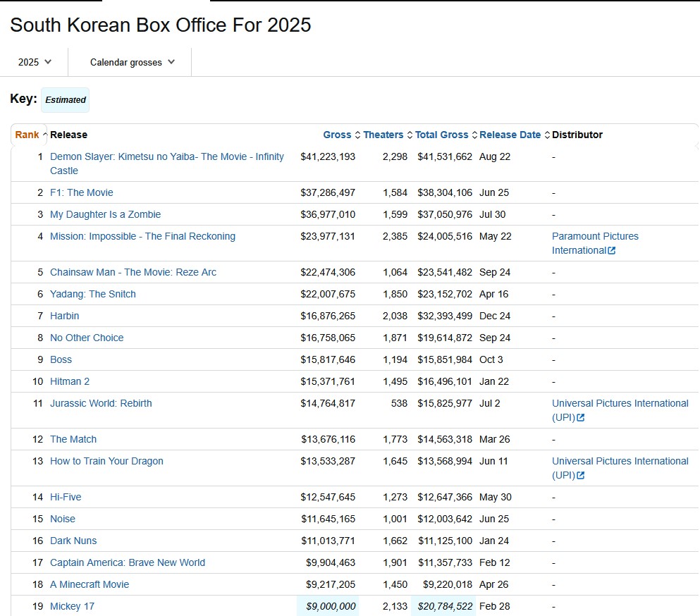Viewport: 700px width, 616px height.
Task: Open Paramount Pictures International external link icon
Action: (612, 250)
